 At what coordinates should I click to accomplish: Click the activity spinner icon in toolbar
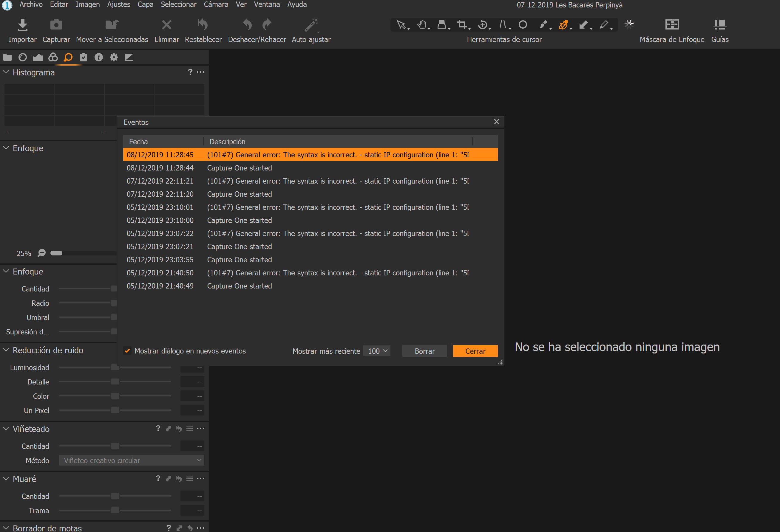tap(629, 24)
